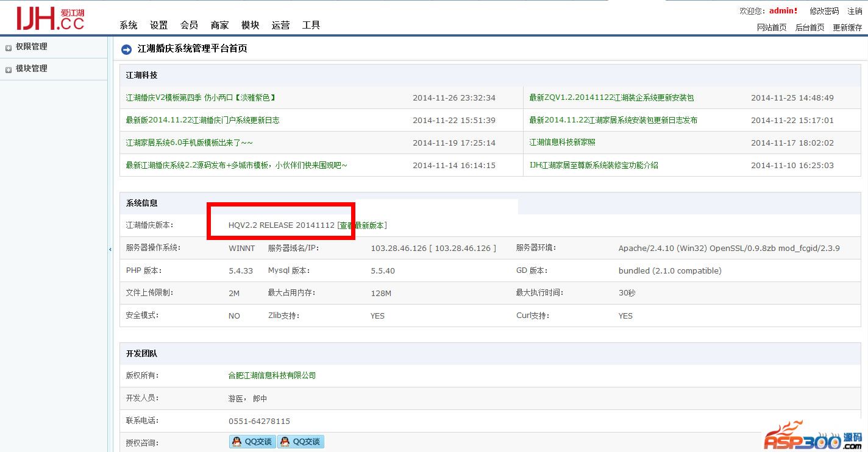Click the first QQ交谈 button
The width and height of the screenshot is (868, 452).
pyautogui.click(x=252, y=442)
